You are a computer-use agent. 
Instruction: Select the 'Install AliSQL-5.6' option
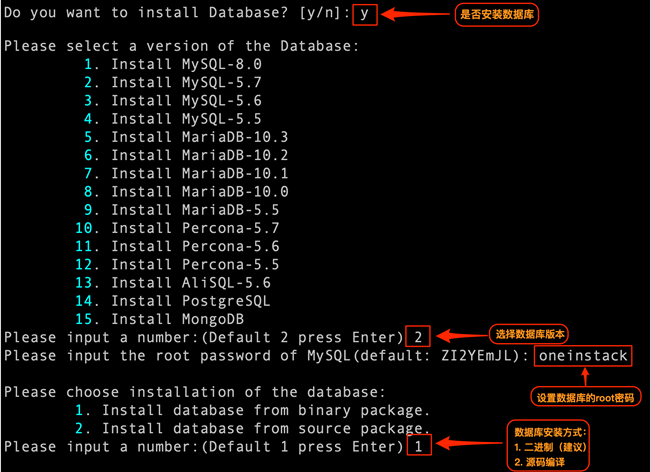pyautogui.click(x=190, y=283)
